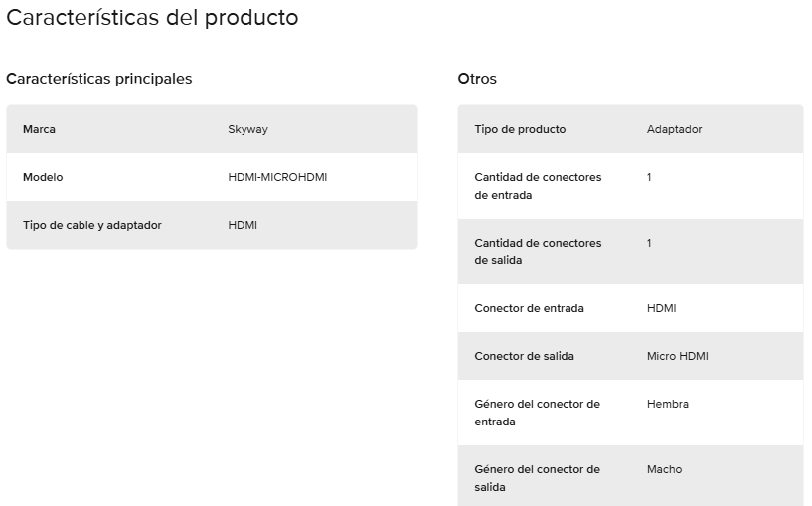
Task: Select the 'Otros' section title
Action: tap(477, 79)
